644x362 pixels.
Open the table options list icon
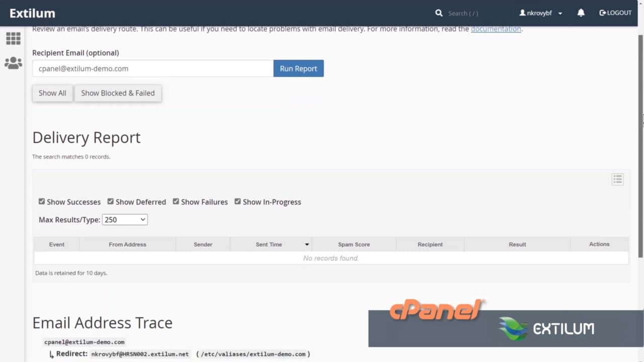[x=617, y=179]
